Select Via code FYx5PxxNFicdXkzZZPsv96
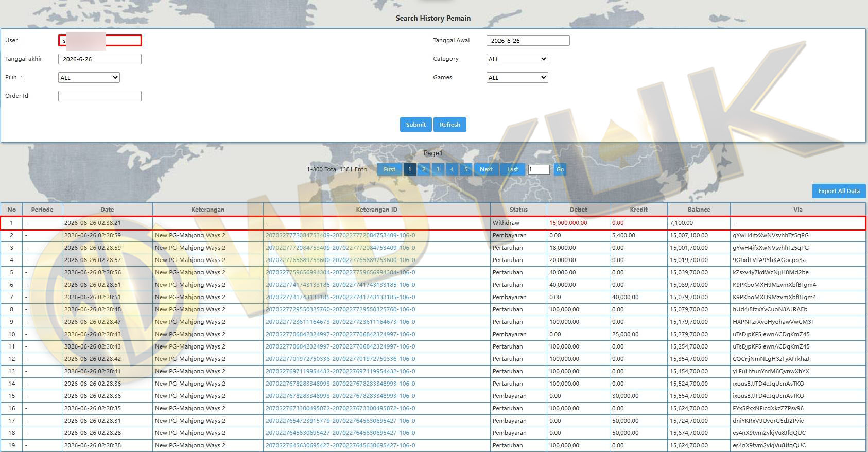The height and width of the screenshot is (452, 868). [x=768, y=408]
